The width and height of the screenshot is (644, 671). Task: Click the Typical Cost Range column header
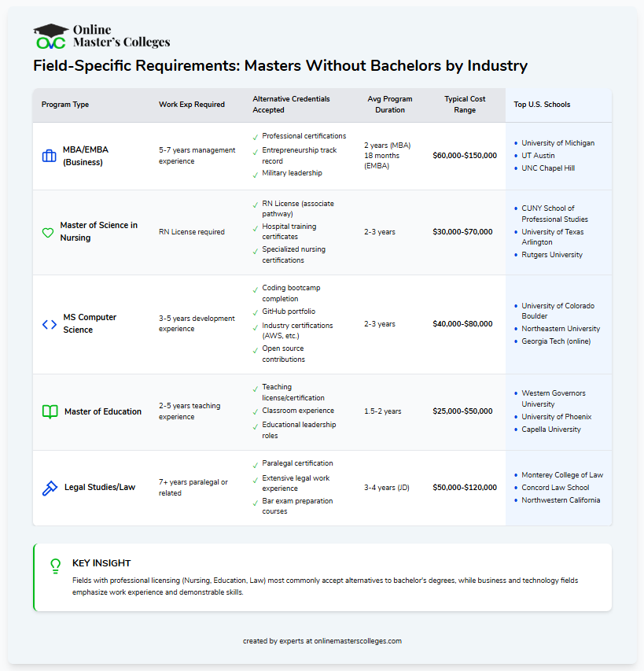point(465,105)
